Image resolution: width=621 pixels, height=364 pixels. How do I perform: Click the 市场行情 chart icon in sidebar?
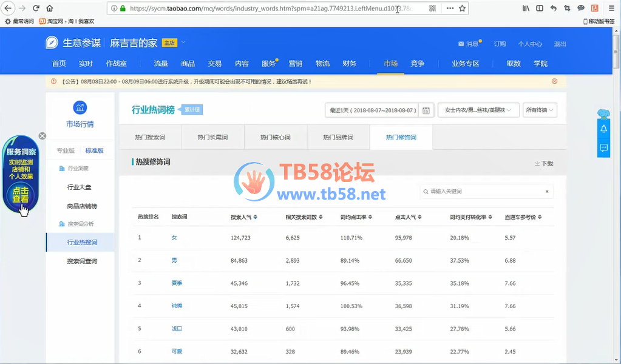(80, 108)
